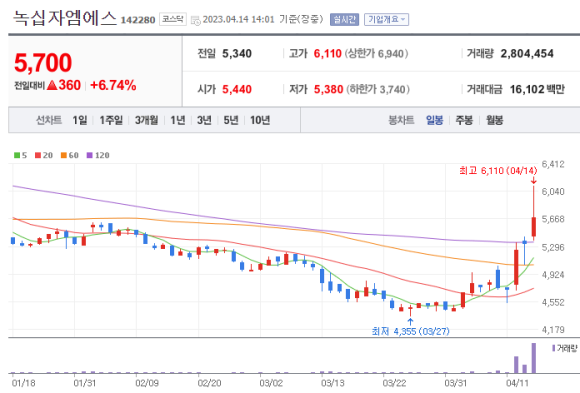Click the 거래대금 value 16,102 백만
The height and width of the screenshot is (393, 580).
pyautogui.click(x=537, y=90)
